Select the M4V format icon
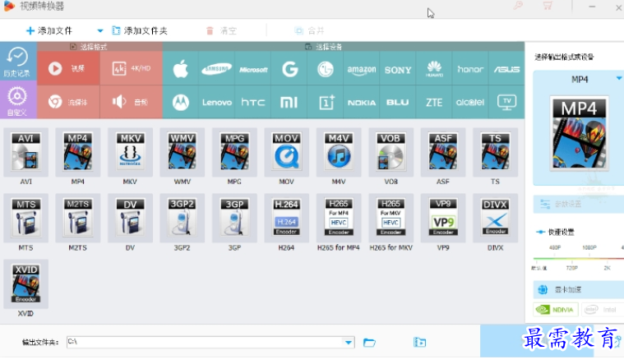Image resolution: width=624 pixels, height=364 pixels. 339,152
